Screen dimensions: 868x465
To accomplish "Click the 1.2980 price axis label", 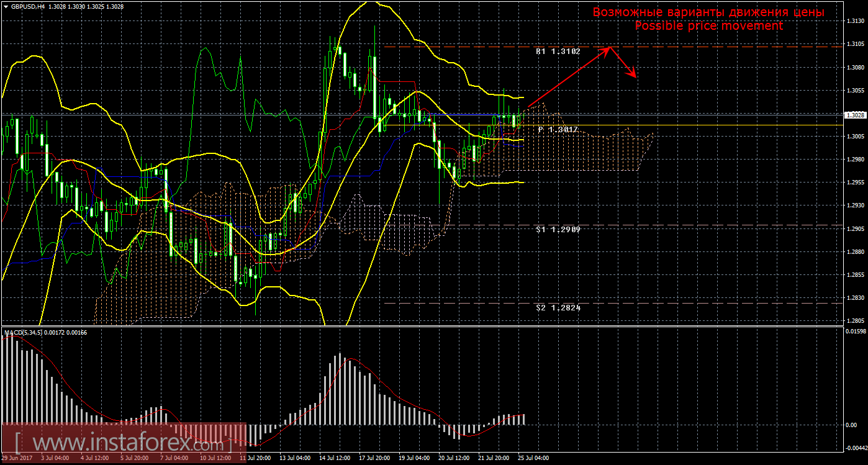I will coord(856,160).
